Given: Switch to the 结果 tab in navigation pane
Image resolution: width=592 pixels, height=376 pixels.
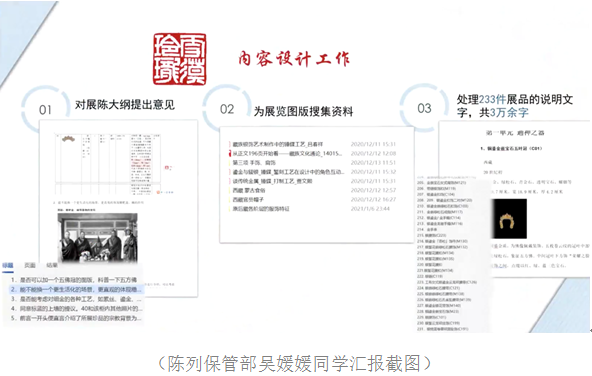Looking at the screenshot, I should [52, 265].
